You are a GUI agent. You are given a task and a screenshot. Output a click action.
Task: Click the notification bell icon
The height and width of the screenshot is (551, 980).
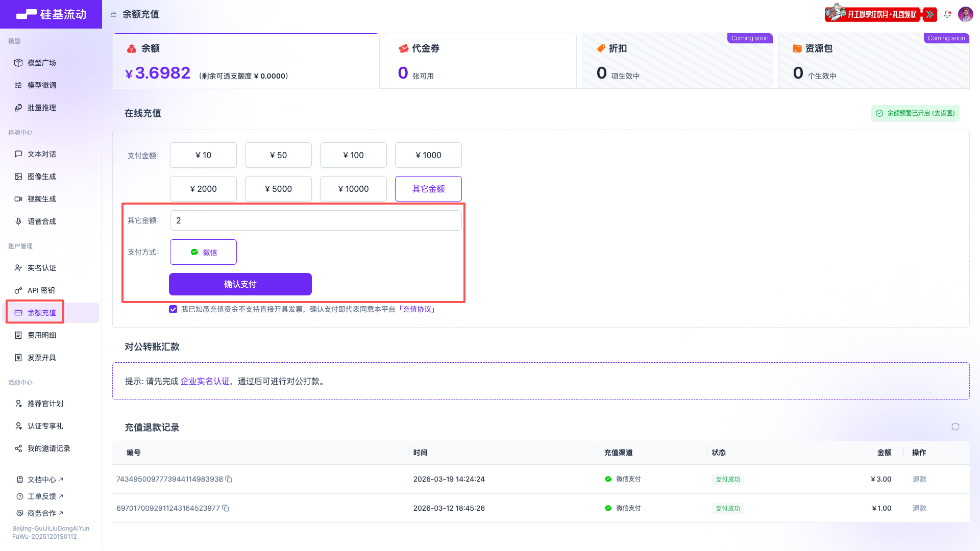tap(947, 14)
